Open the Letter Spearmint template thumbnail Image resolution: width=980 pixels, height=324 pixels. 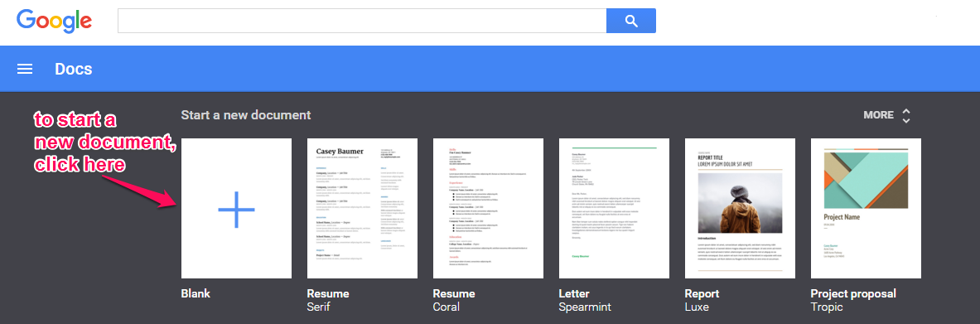615,208
